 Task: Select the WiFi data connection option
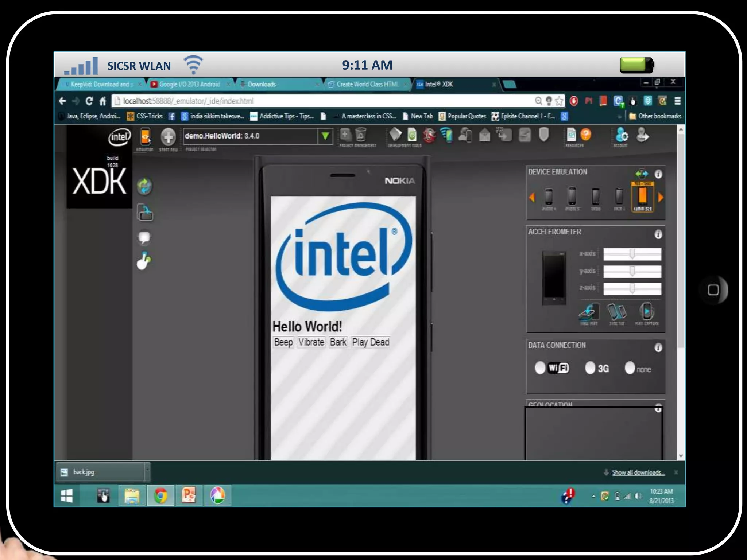tap(540, 368)
